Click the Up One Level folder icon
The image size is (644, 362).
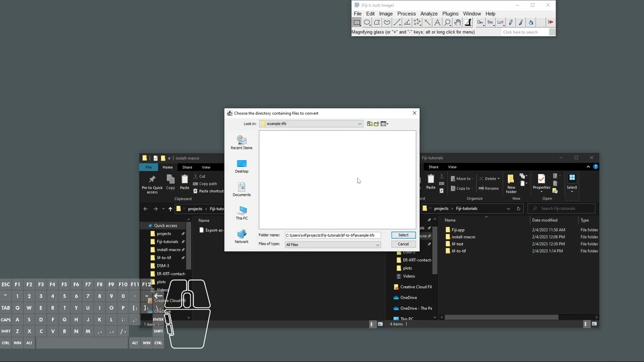[x=369, y=124]
